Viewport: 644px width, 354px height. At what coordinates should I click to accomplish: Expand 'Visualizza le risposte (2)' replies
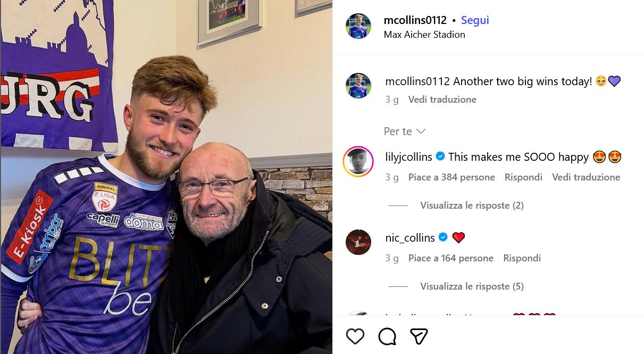point(472,205)
